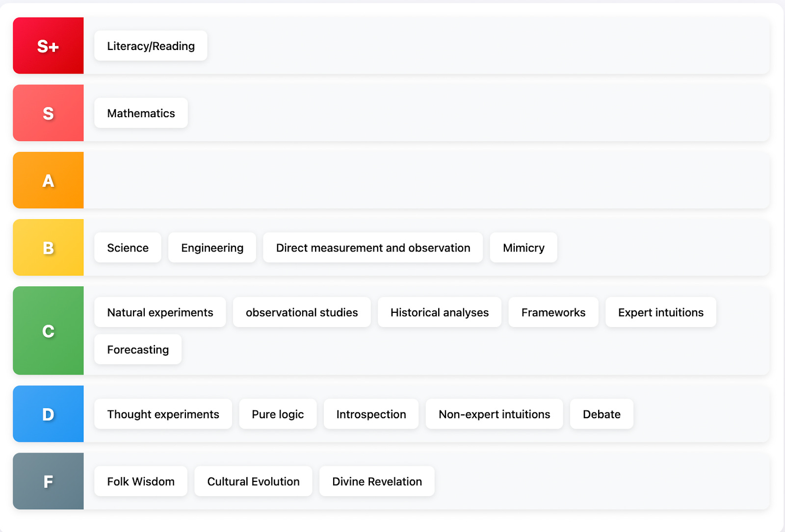Click the Science chip in B tier
Viewport: 785px width, 532px height.
128,248
